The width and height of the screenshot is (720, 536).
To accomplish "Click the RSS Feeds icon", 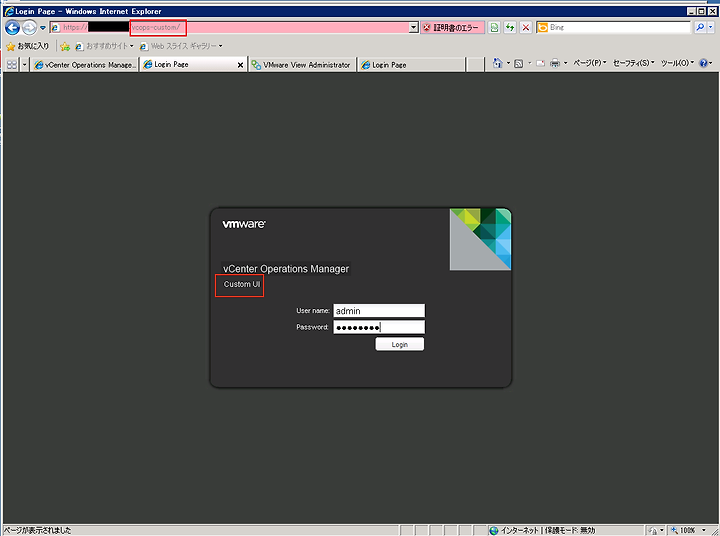I will click(x=518, y=63).
